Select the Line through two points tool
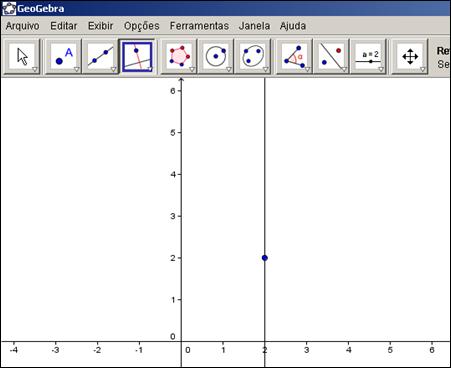 100,57
